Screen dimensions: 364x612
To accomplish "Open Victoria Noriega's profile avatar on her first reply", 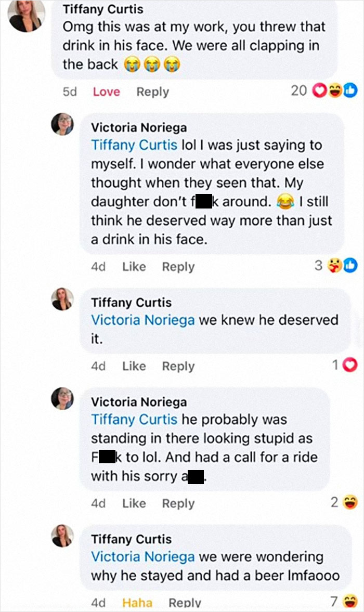I will click(62, 125).
